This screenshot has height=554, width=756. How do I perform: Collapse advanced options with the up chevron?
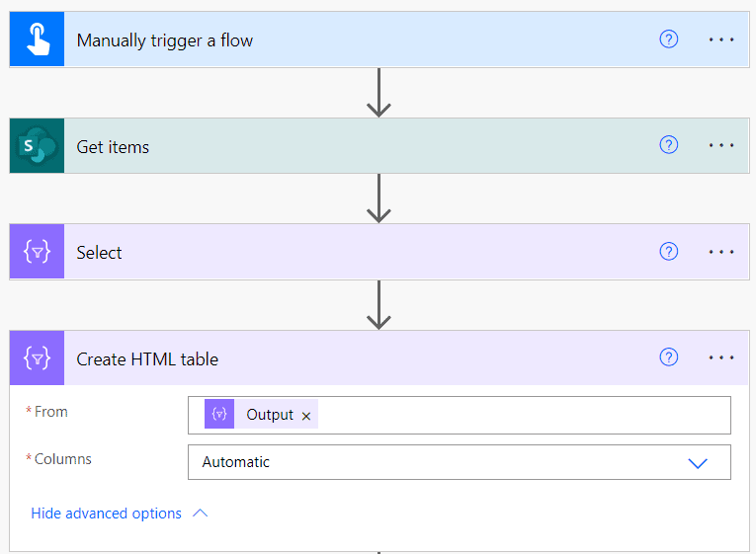click(200, 514)
